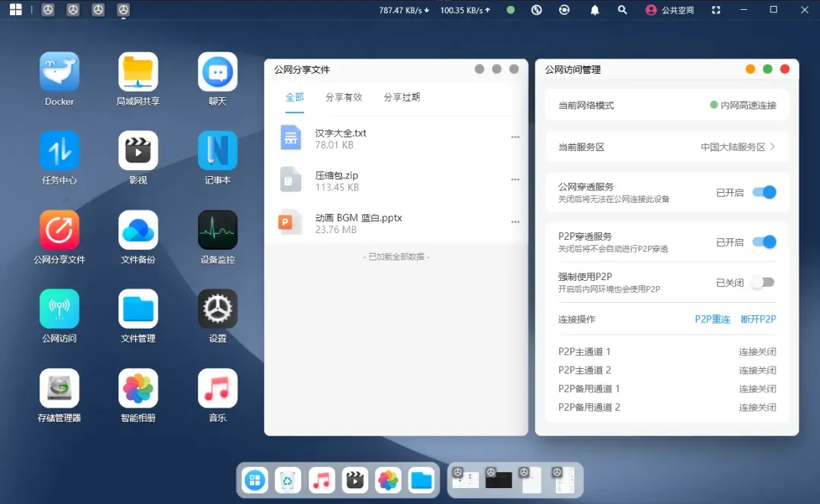Open the Docker app icon

pos(59,72)
